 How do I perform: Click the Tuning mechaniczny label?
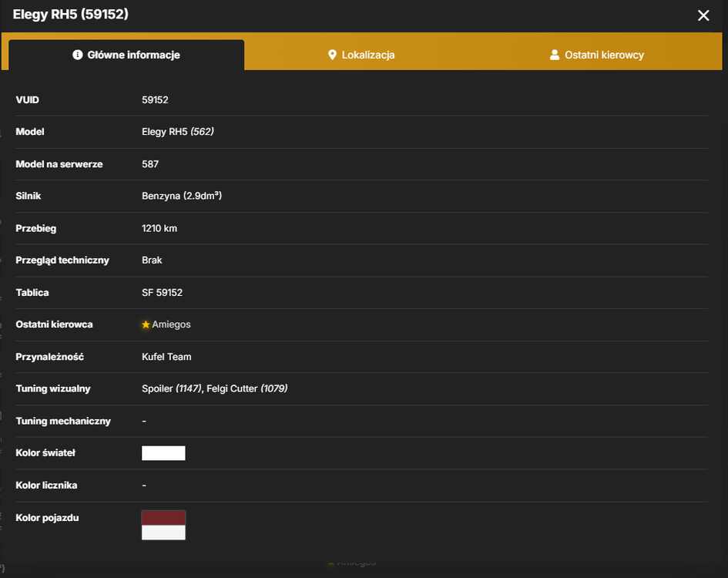pos(63,421)
